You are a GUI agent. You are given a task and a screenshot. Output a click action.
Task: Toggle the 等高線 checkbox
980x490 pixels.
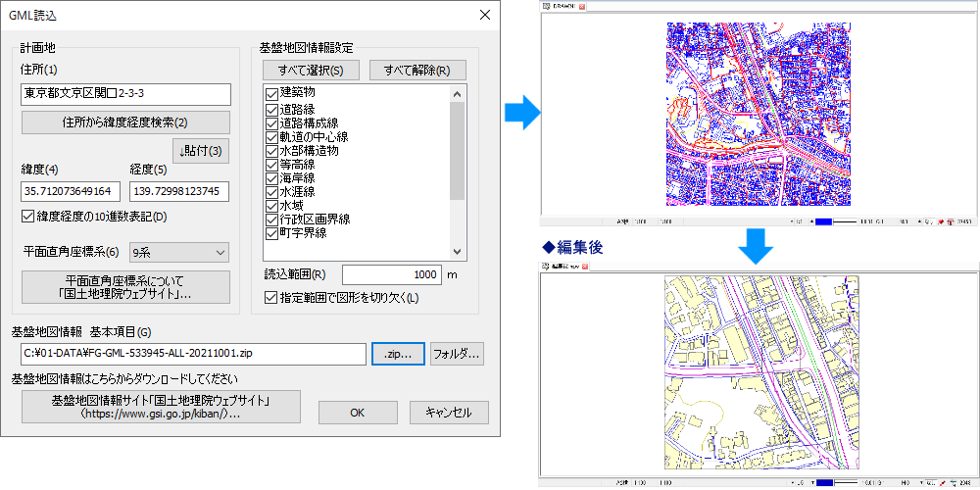tap(271, 165)
